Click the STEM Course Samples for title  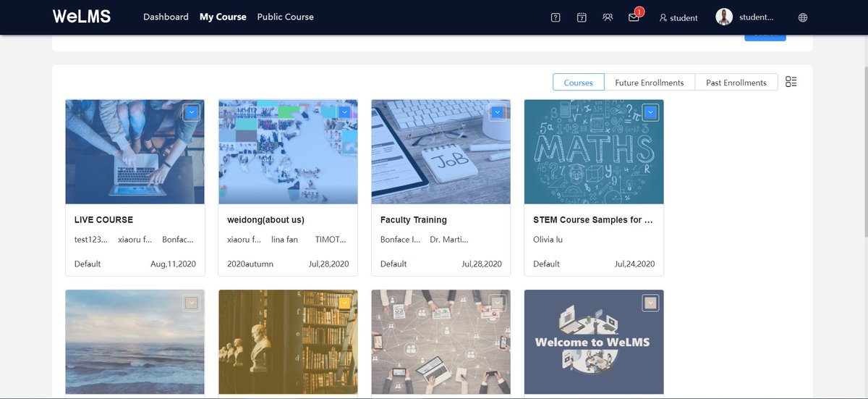point(593,219)
